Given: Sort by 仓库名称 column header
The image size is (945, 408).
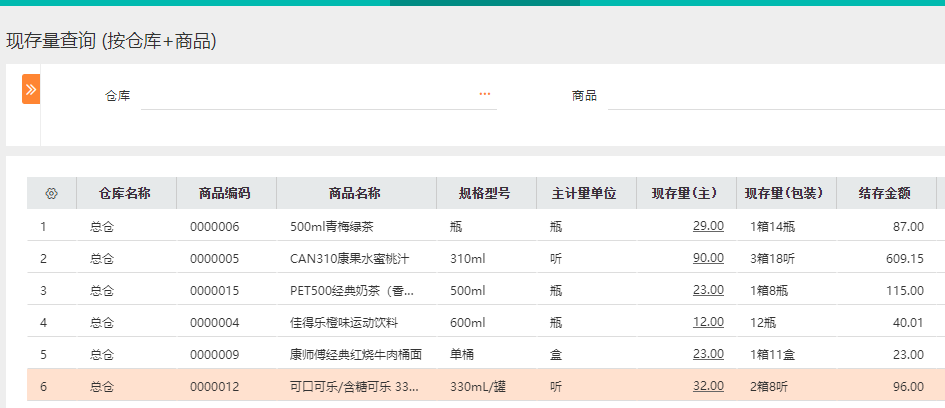Looking at the screenshot, I should click(x=125, y=193).
